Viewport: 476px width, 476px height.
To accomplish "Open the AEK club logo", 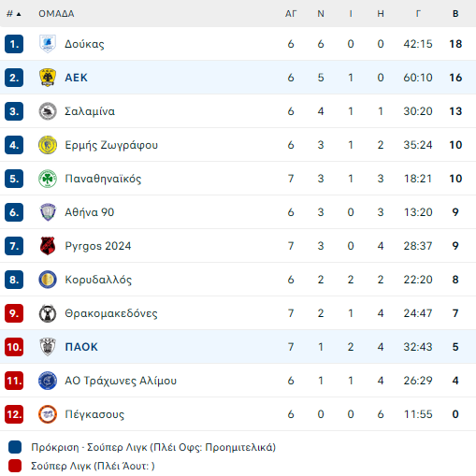I will click(x=48, y=78).
